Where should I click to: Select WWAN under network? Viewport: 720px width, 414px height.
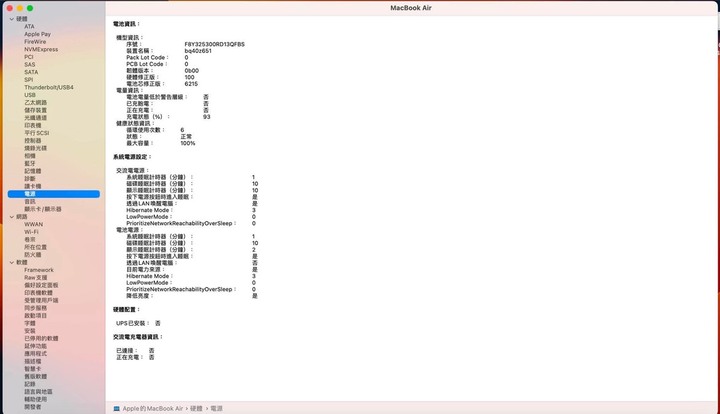34,224
